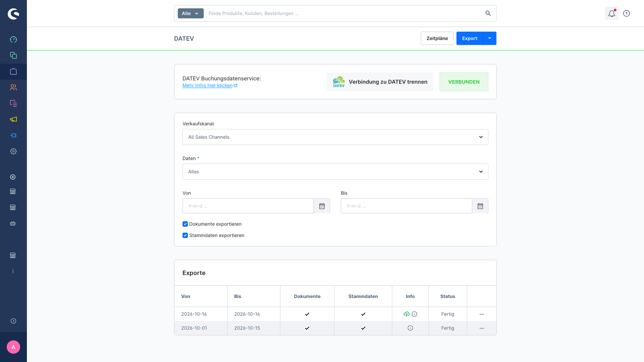Click the search magnifier icon
This screenshot has width=644, height=362.
pyautogui.click(x=488, y=13)
